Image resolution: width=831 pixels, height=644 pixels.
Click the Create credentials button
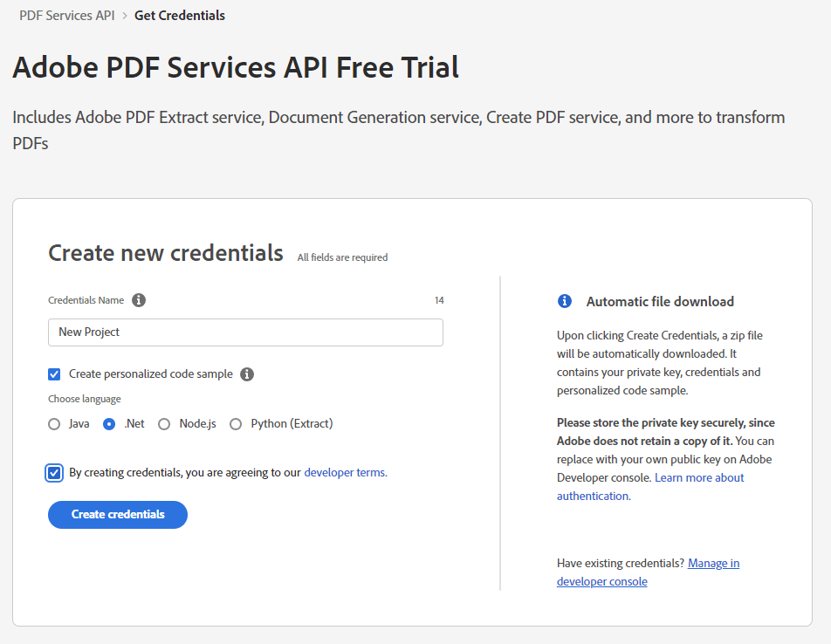coord(118,515)
